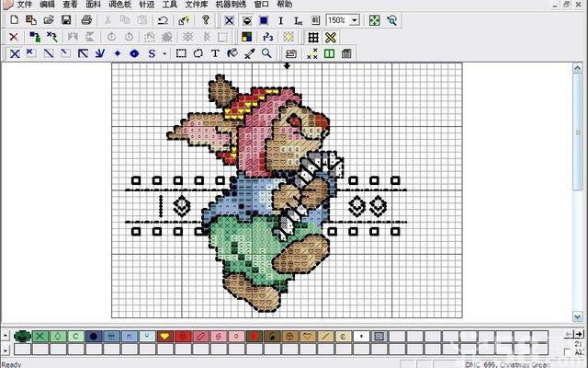This screenshot has width=588, height=368.
Task: Click the palette right arrow button
Action: 580,333
